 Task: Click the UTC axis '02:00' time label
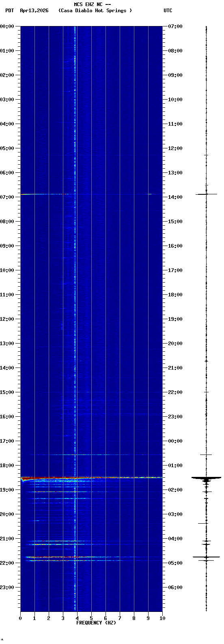pos(175,490)
